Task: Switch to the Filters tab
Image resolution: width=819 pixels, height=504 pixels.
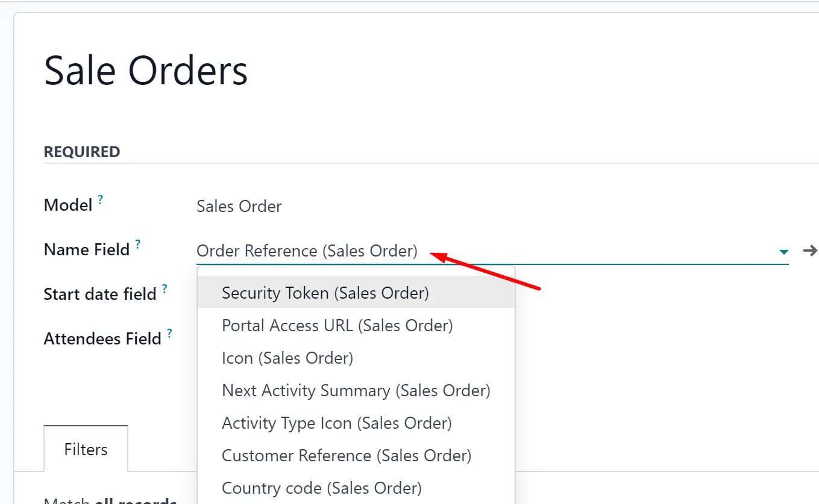Action: 86,449
